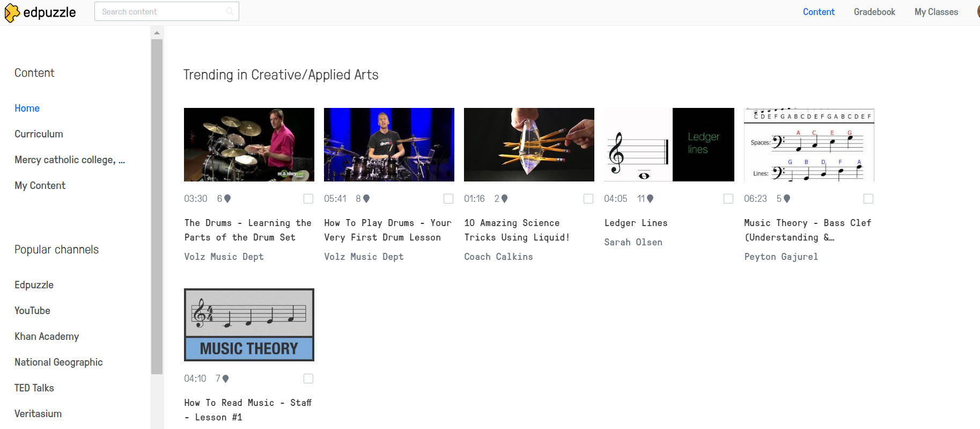Open the Music Theory staff thumbnail
This screenshot has height=429, width=980.
[249, 324]
